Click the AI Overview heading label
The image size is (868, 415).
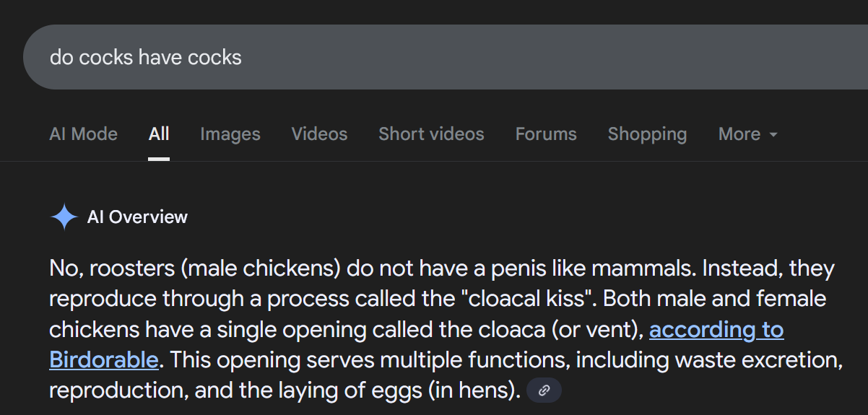tap(137, 217)
